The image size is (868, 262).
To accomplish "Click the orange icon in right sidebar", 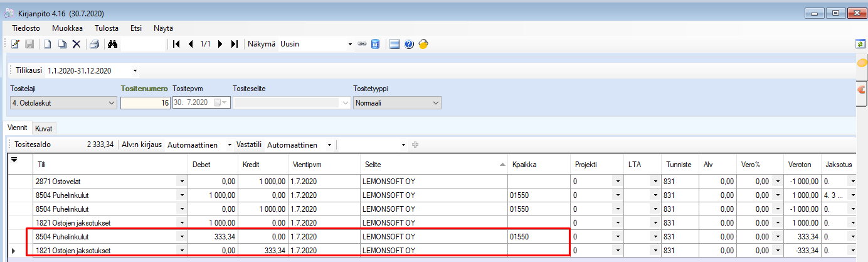I will click(x=862, y=89).
